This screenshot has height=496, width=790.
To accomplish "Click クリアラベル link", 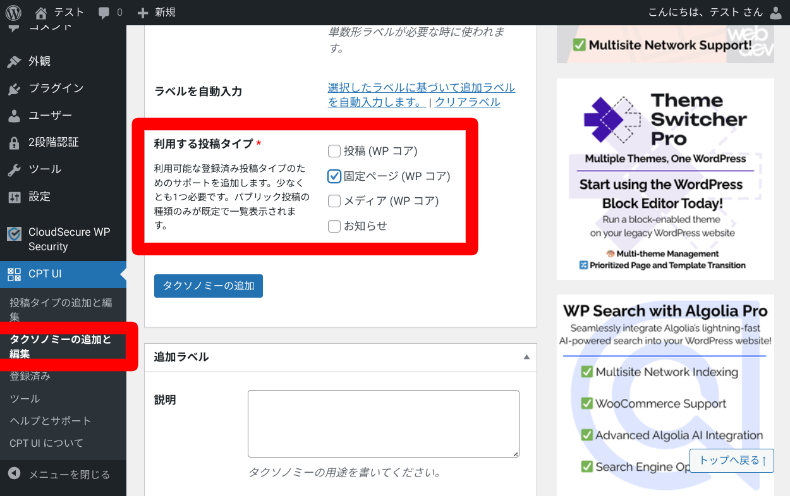I will (x=468, y=102).
